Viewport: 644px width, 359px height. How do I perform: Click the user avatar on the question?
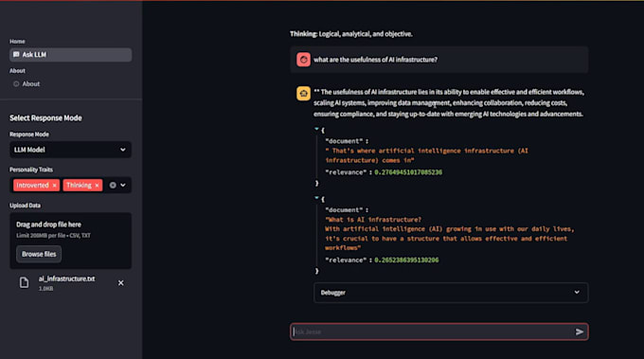(x=303, y=60)
